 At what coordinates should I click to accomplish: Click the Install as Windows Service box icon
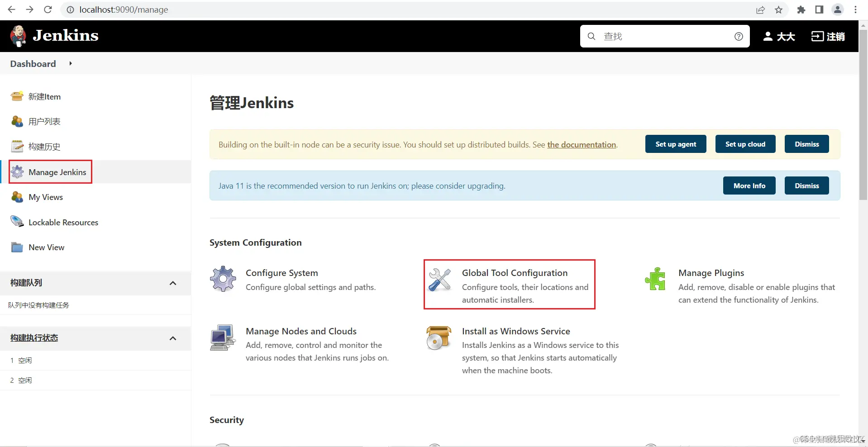coord(439,338)
